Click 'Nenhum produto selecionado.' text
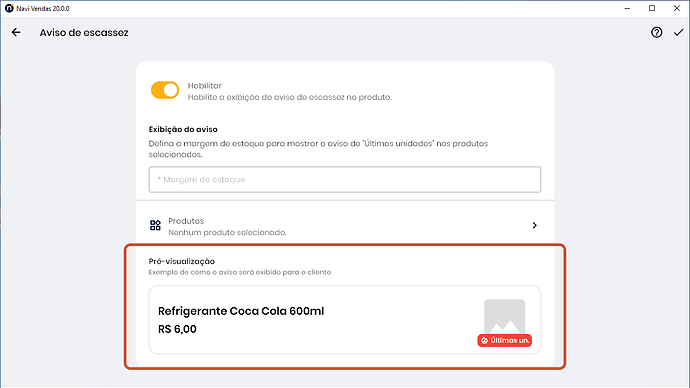The image size is (690, 388). click(x=227, y=232)
